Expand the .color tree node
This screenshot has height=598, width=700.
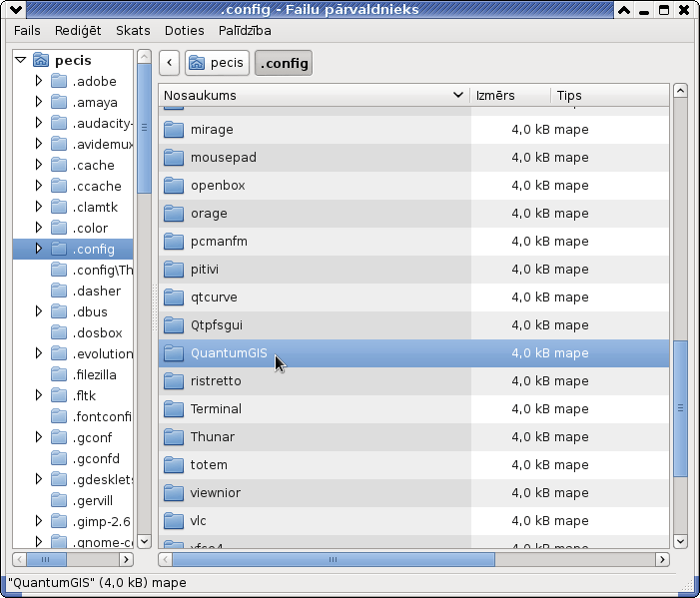pyautogui.click(x=39, y=228)
